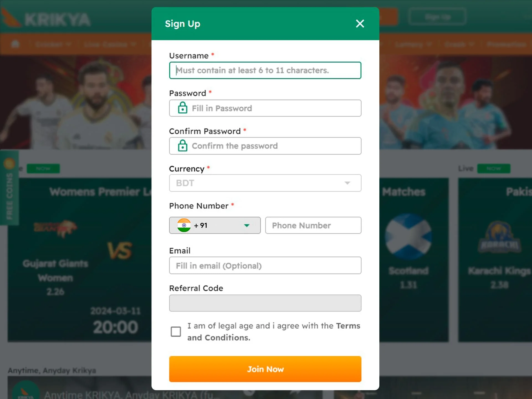Click the Join Now button
Screen dimensions: 532x399
tap(265, 369)
